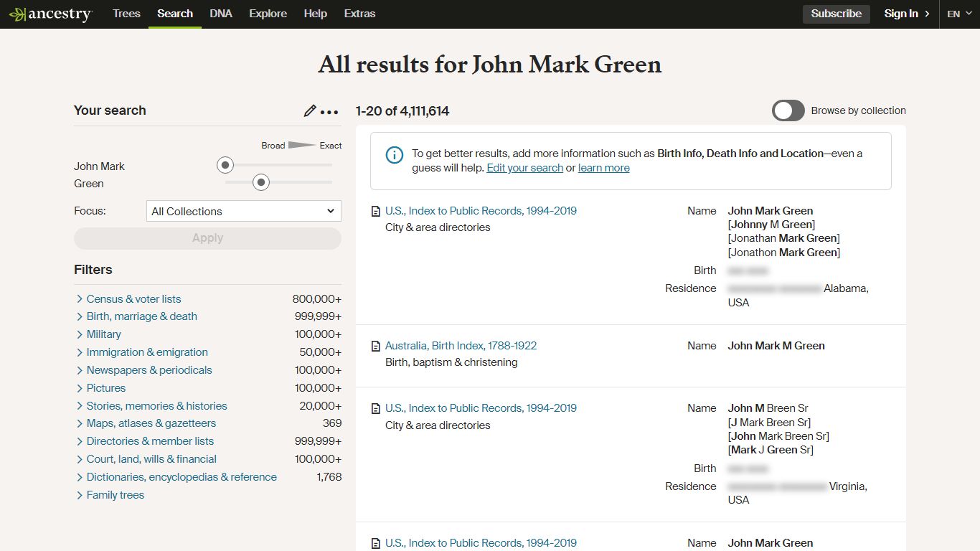The image size is (980, 551).
Task: Expand Dictionaries, encyclopedias & reference filter
Action: (176, 477)
